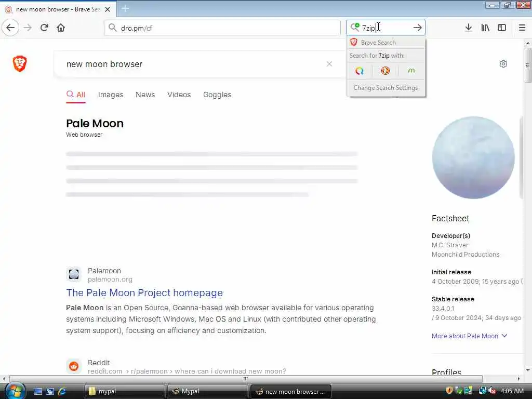The width and height of the screenshot is (532, 399).
Task: Switch to the Mypal taskbar button
Action: (x=207, y=392)
